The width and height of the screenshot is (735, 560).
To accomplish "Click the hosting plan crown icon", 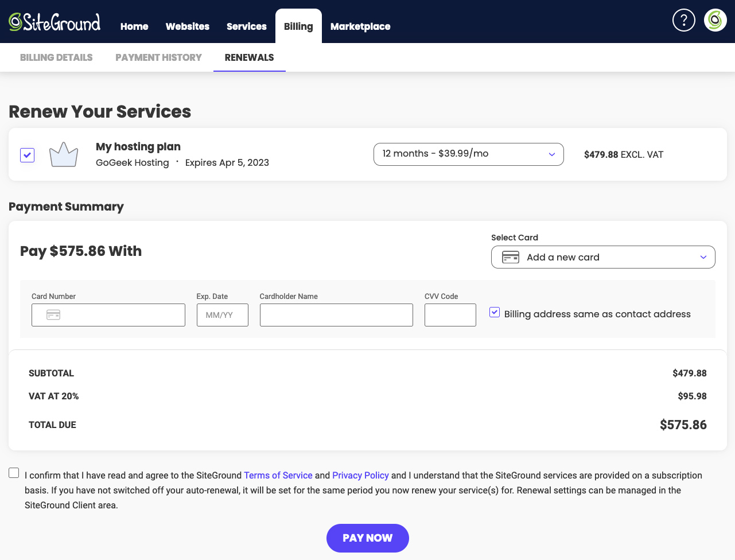I will (64, 155).
